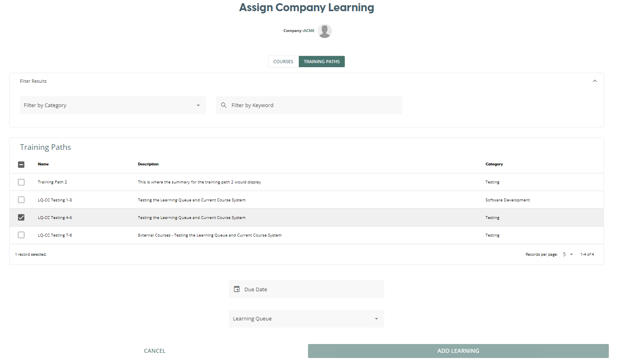Viewport: 626px width, 364px height.
Task: Check the Training Path 2 checkbox
Action: 21,182
